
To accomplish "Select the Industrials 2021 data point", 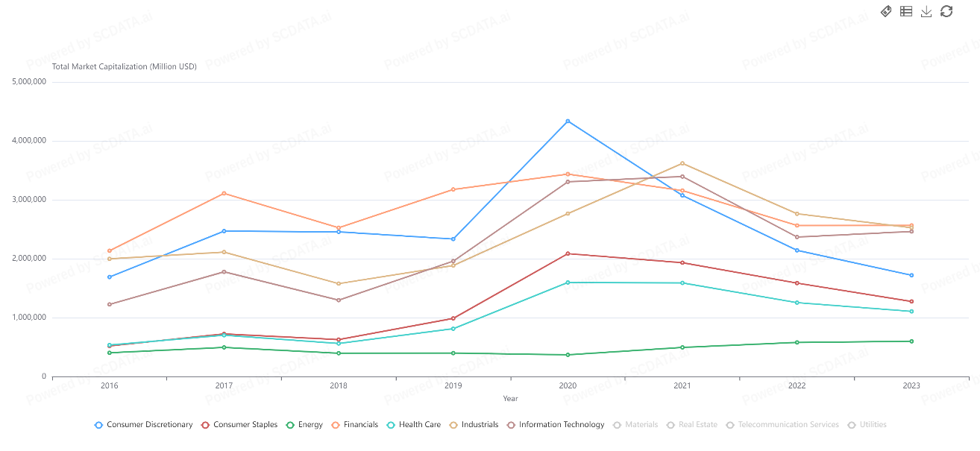I will click(682, 163).
